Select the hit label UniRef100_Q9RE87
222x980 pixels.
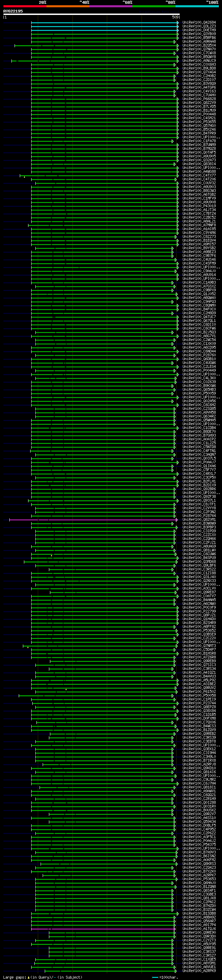pyautogui.click(x=199, y=592)
